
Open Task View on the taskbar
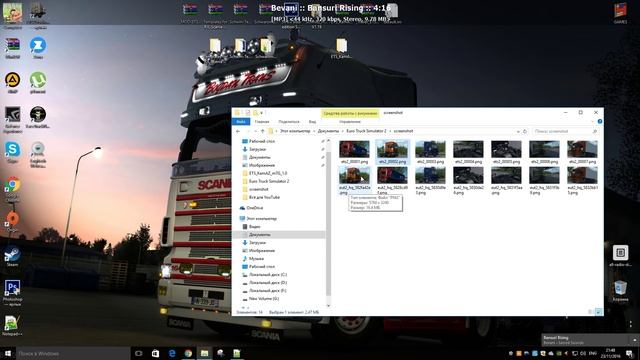pos(138,353)
